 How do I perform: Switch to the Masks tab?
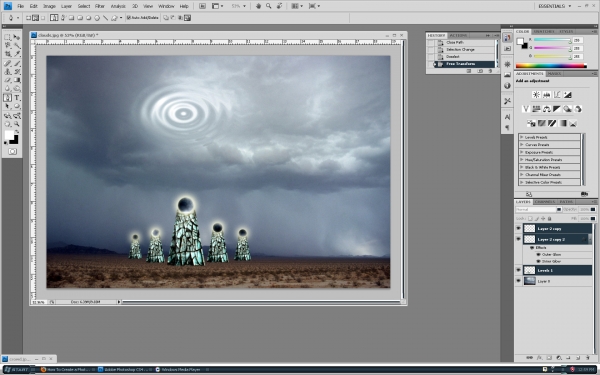pyautogui.click(x=554, y=73)
